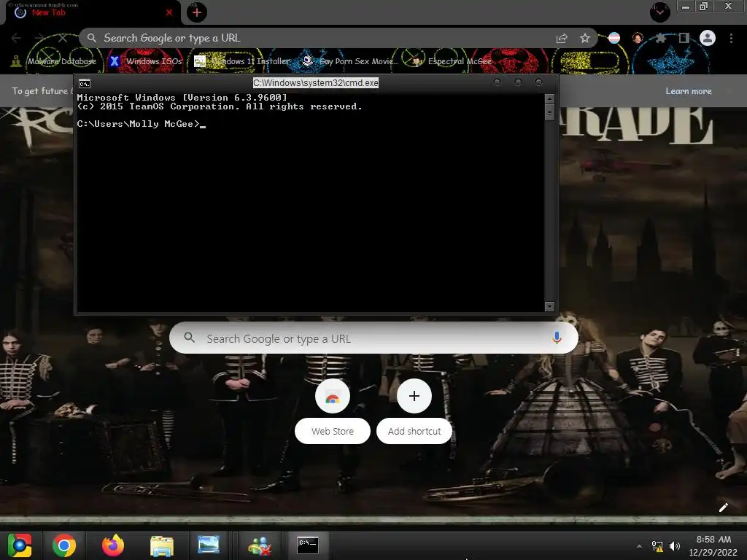Viewport: 747px width, 560px height.
Task: Click the cmd.exe window system menu icon
Action: click(x=85, y=84)
